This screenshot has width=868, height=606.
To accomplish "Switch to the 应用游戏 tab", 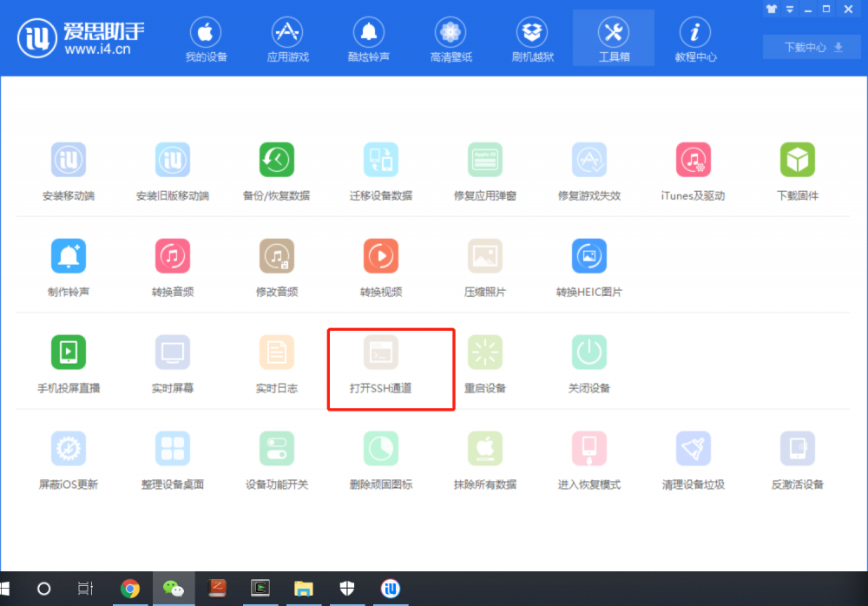I will [287, 40].
